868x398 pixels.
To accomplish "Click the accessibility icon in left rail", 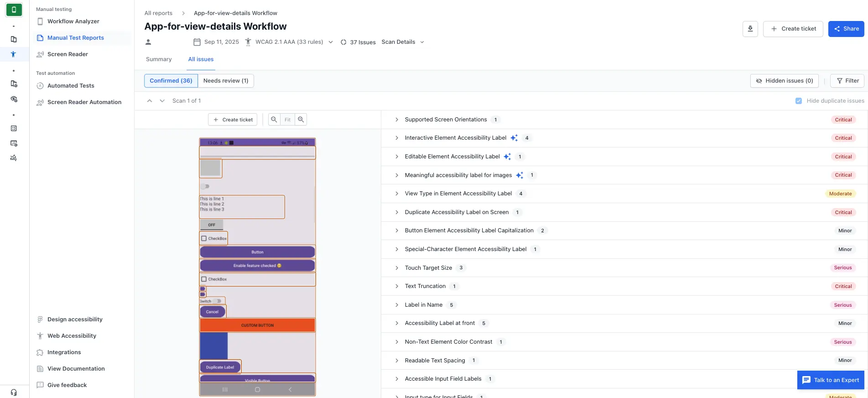I will [x=14, y=54].
